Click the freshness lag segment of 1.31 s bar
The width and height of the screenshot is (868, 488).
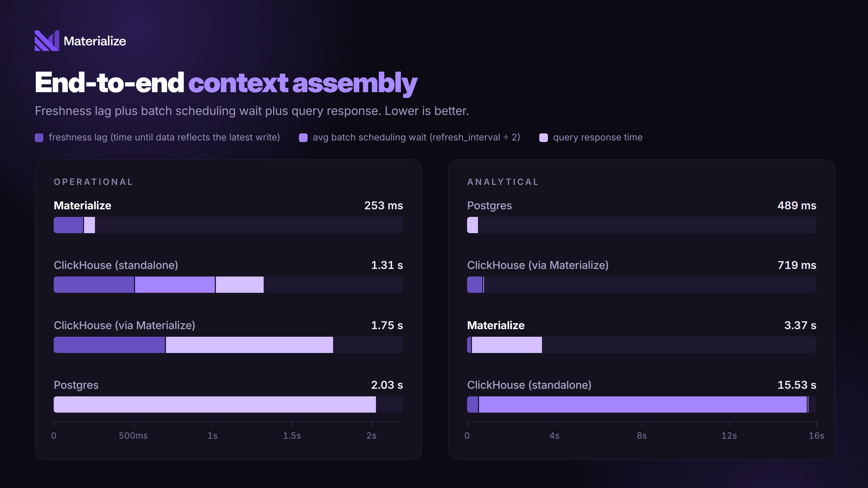[x=94, y=285]
